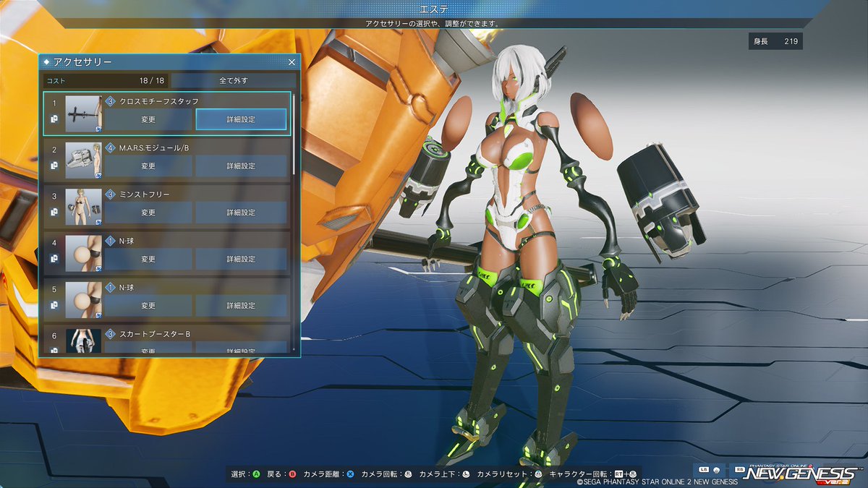Click the コスト 18 / 18 cost field
Screen dimensions: 868x488
pos(106,80)
